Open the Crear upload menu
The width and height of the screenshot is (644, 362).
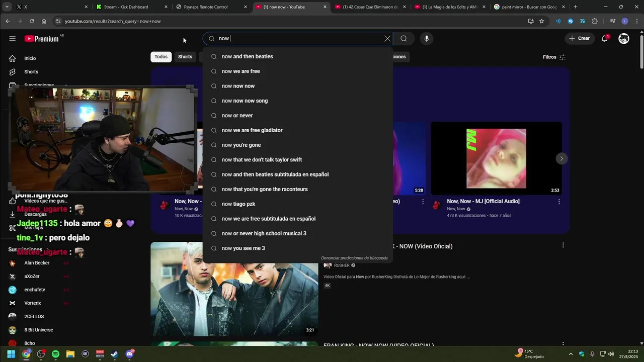point(579,38)
